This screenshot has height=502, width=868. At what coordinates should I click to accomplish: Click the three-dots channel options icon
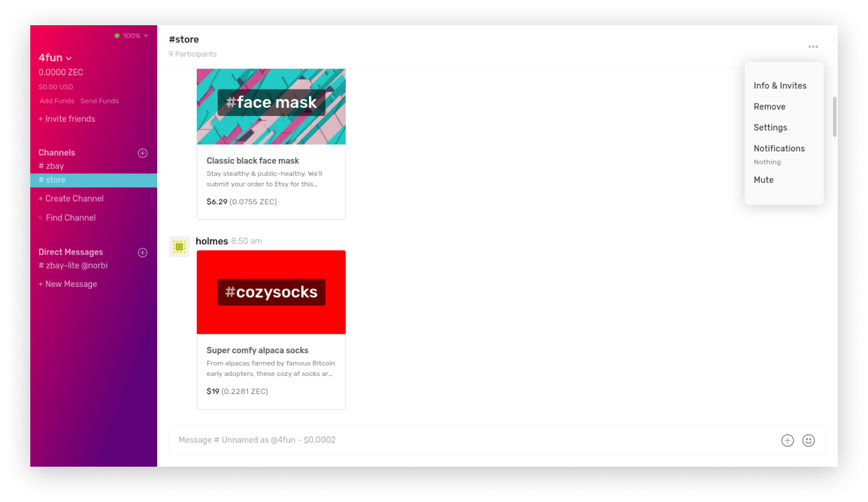pos(812,47)
